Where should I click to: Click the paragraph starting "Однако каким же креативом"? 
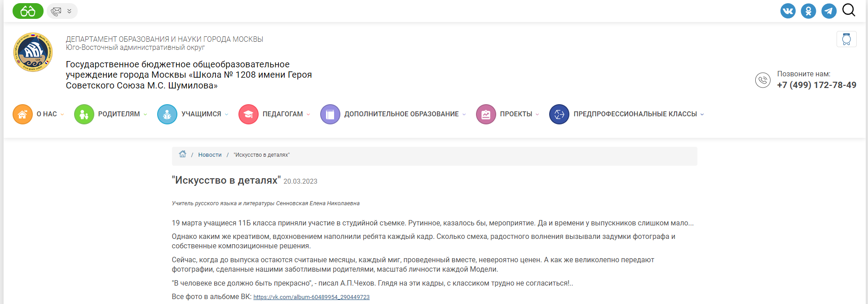(x=423, y=241)
